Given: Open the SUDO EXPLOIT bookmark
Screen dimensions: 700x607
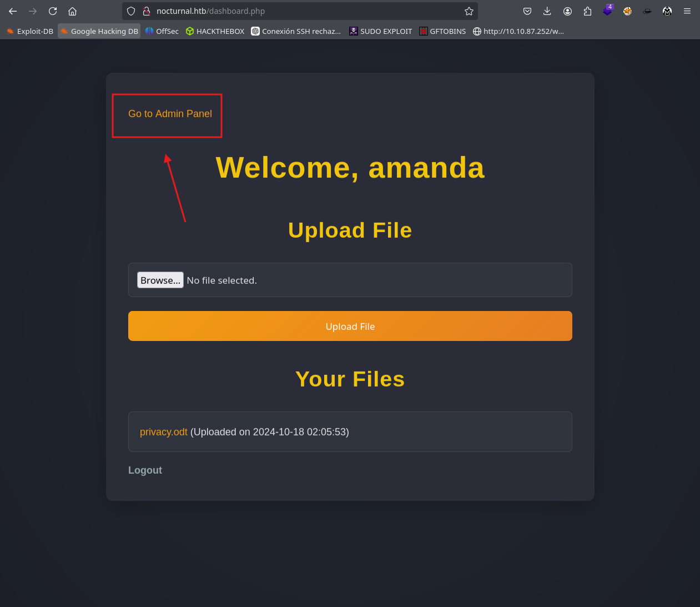Looking at the screenshot, I should pyautogui.click(x=381, y=31).
